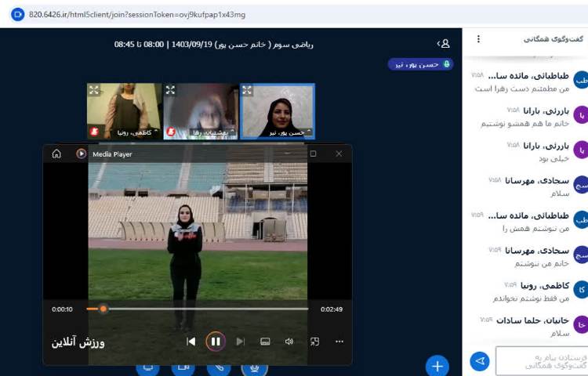The height and width of the screenshot is (376, 588).
Task: Click muted mic badge on leftmost webcam
Action: pos(95,132)
